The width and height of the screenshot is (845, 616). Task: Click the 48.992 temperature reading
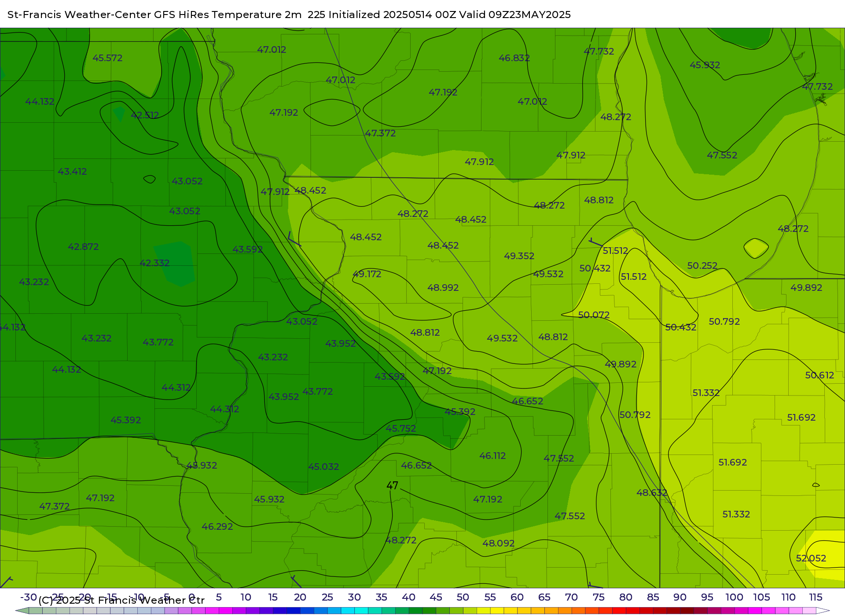coord(443,288)
